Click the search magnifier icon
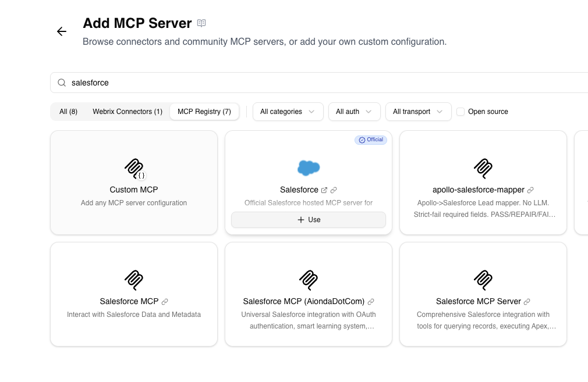The height and width of the screenshot is (382, 588). coord(62,83)
